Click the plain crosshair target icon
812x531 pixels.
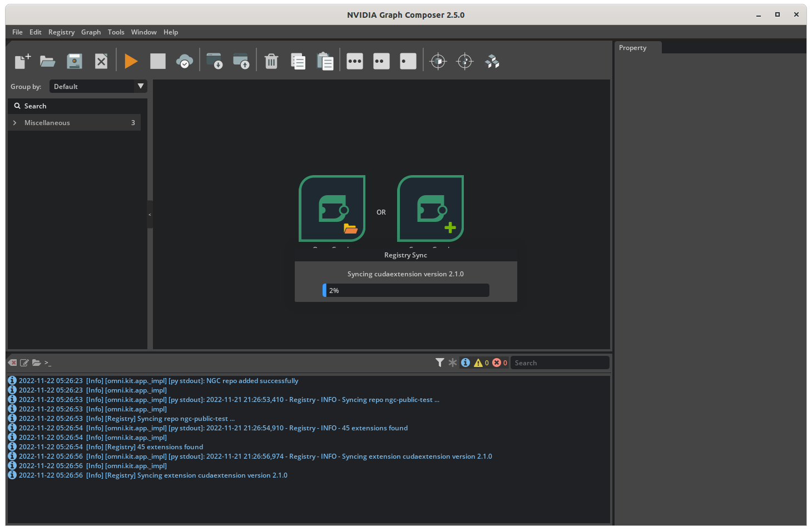coord(465,61)
